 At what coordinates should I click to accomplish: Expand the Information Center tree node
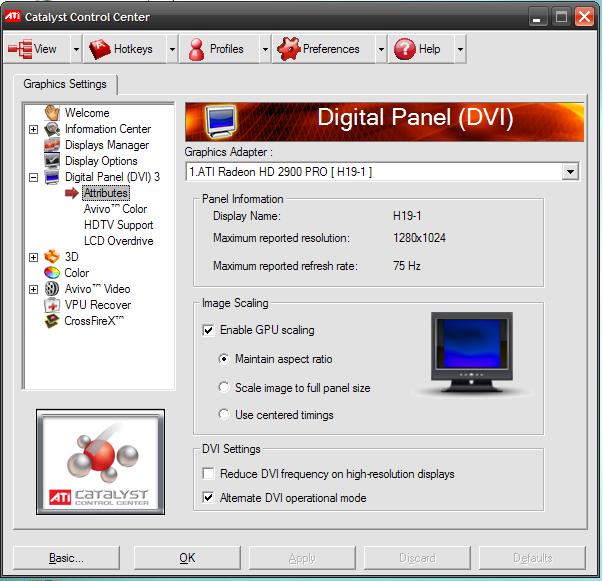click(x=34, y=129)
